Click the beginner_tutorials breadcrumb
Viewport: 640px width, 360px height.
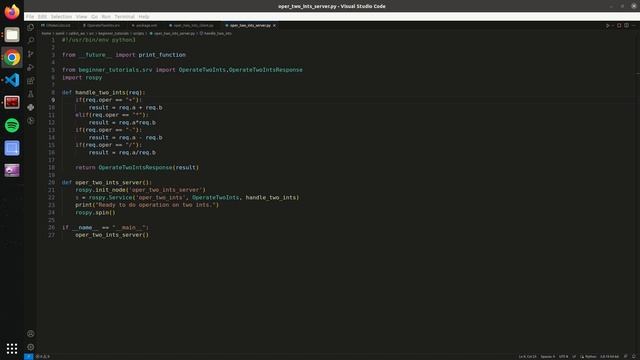(x=113, y=33)
